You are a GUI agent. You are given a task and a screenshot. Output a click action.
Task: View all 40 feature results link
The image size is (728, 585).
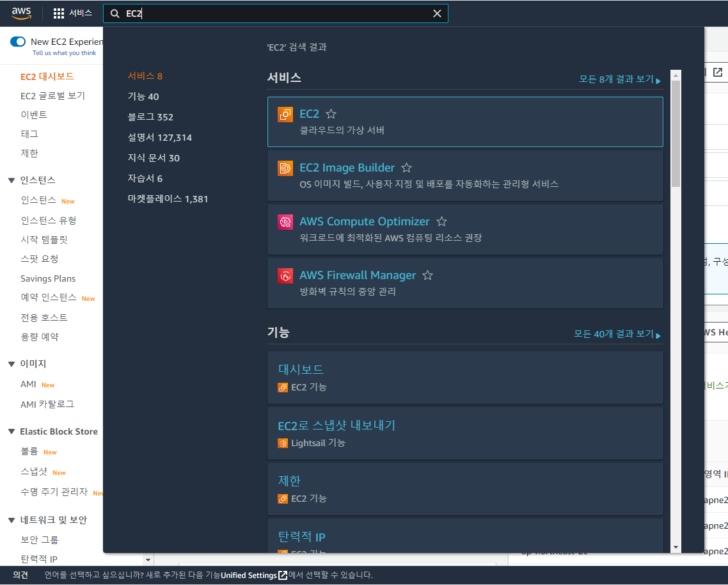click(617, 334)
